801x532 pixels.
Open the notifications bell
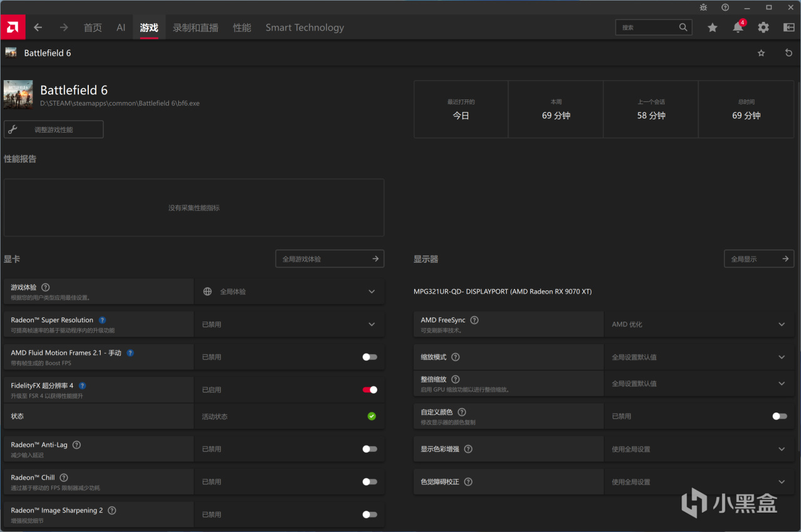[738, 28]
